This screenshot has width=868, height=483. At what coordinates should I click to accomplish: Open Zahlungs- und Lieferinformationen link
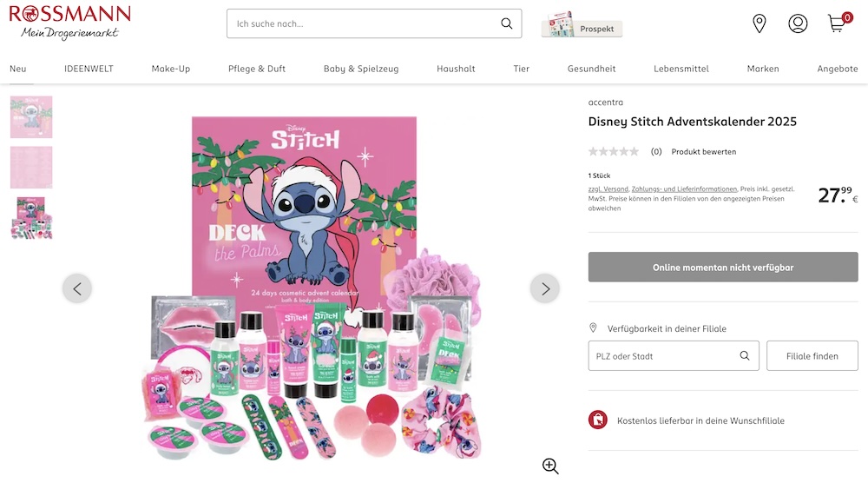pos(684,189)
